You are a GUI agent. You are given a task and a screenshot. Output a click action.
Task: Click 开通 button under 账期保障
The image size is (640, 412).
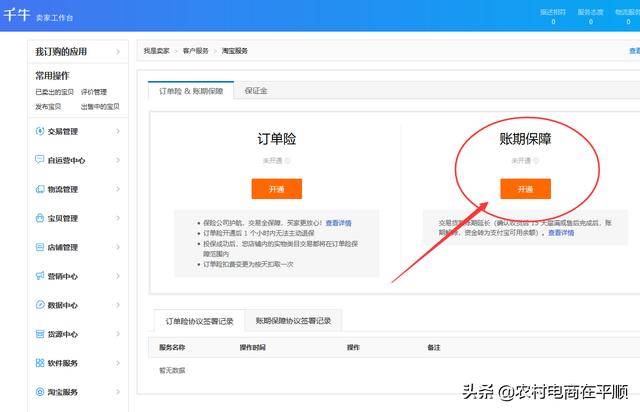(525, 189)
